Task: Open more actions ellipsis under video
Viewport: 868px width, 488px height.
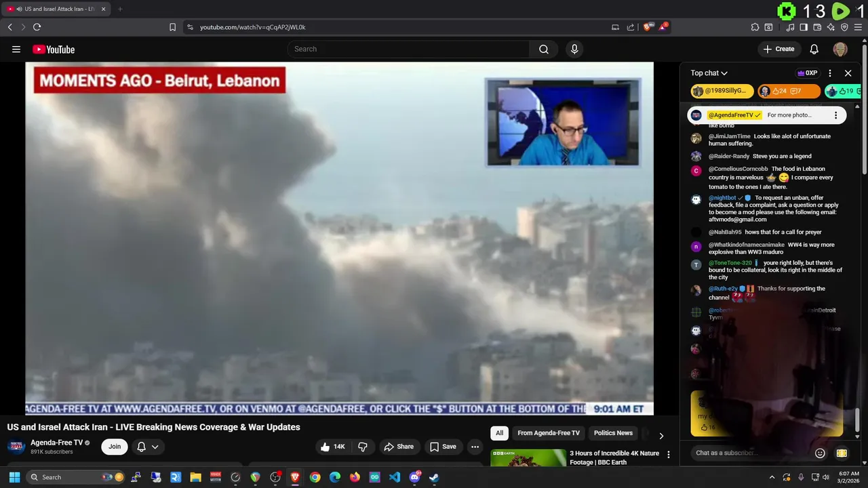Action: point(475,447)
